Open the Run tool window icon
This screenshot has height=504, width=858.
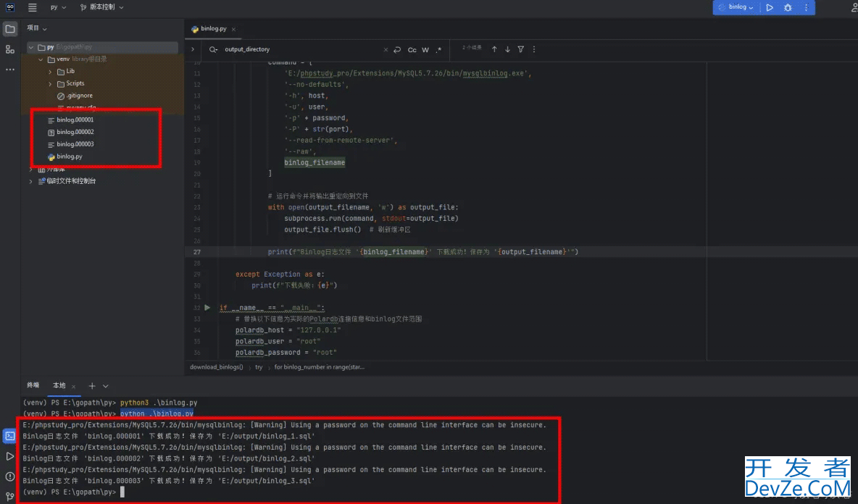click(x=10, y=456)
